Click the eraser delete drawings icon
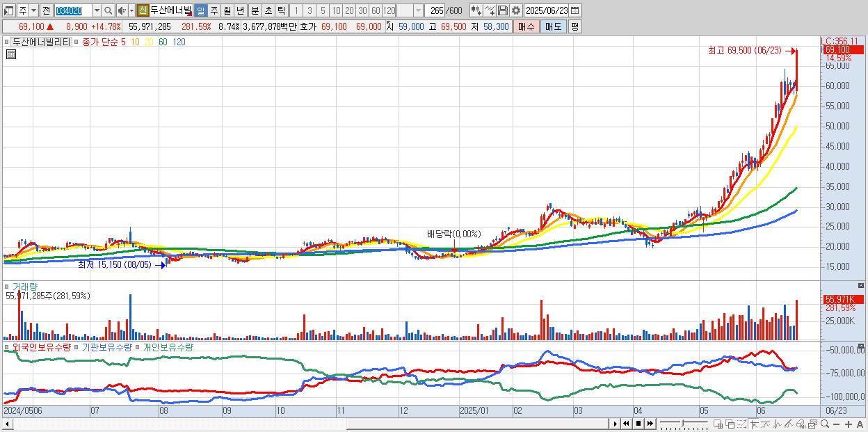Image resolution: width=868 pixels, height=432 pixels. coord(801,424)
